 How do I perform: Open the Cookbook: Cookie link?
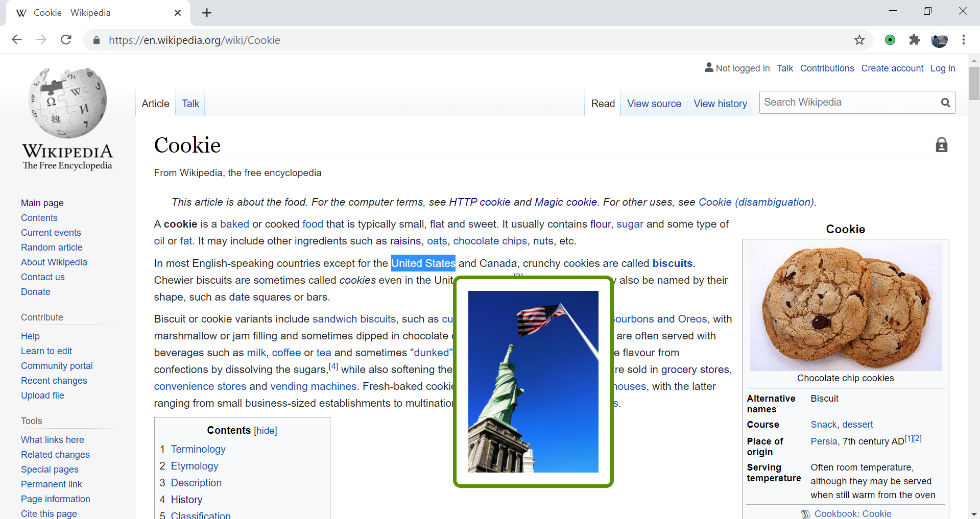853,514
